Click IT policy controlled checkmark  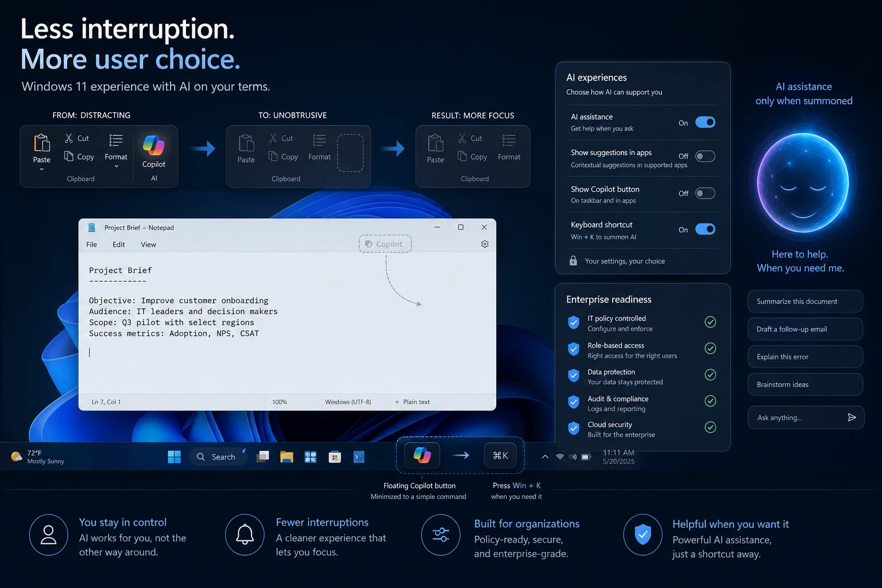pos(710,322)
